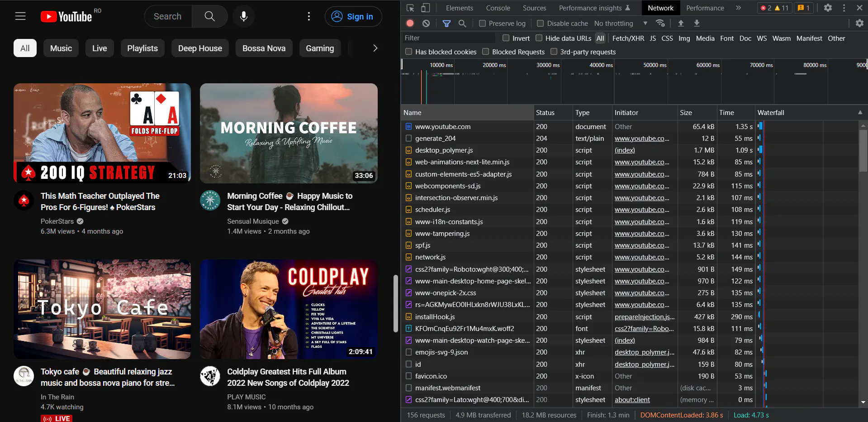The height and width of the screenshot is (422, 868).
Task: Toggle the device toolbar emulation icon
Action: pos(424,8)
